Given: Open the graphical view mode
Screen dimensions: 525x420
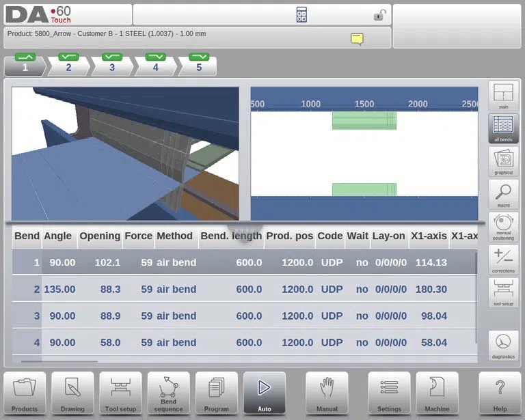Looking at the screenshot, I should point(503,161).
